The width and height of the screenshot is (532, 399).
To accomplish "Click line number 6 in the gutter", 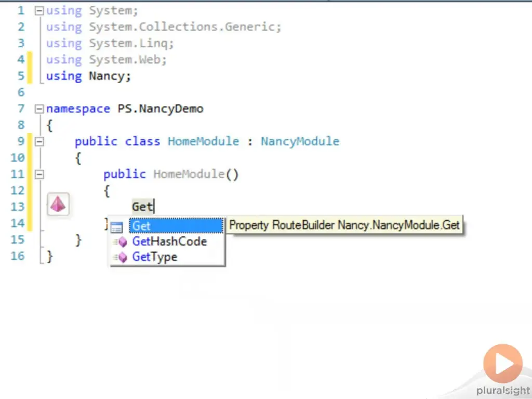I will (21, 92).
